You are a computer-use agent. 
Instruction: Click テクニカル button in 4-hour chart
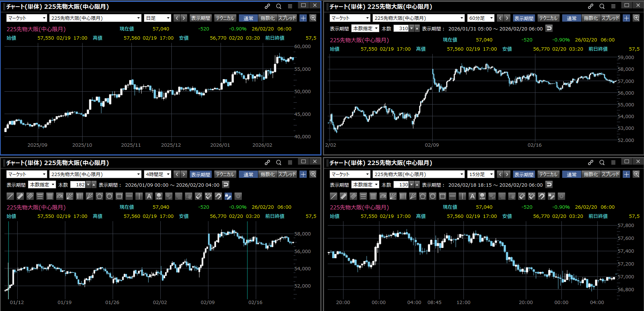tap(225, 174)
